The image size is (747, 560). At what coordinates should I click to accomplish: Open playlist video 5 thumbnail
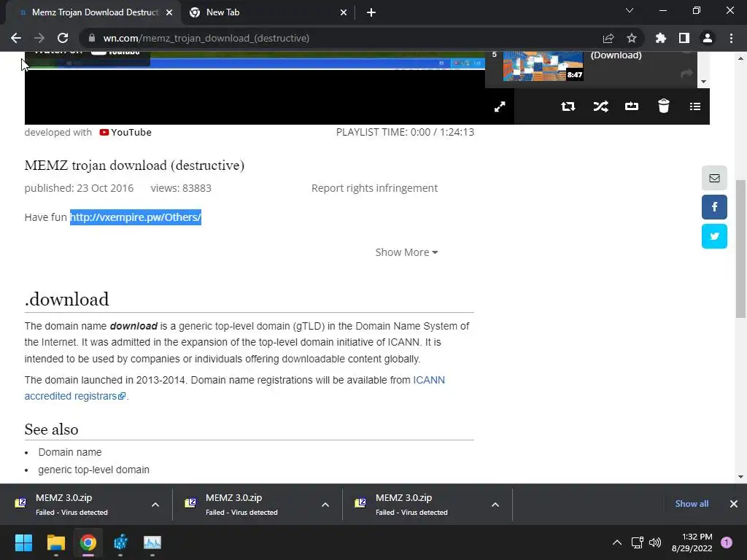pyautogui.click(x=543, y=66)
